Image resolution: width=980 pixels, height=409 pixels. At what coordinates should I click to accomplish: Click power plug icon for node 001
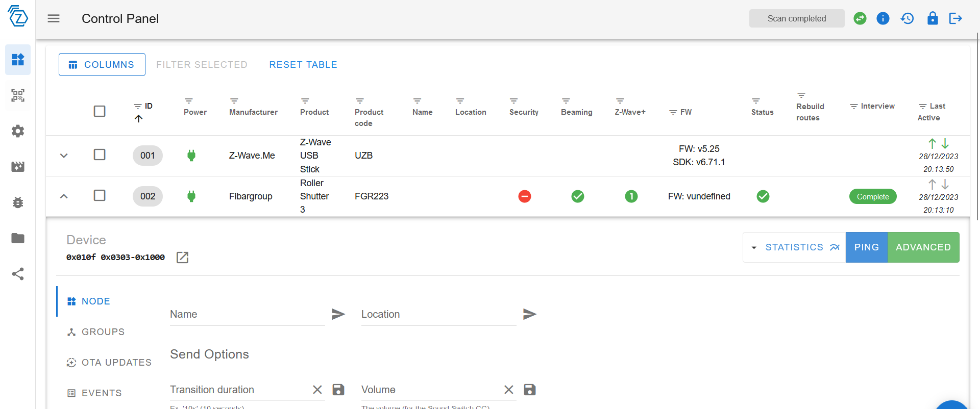pos(191,156)
